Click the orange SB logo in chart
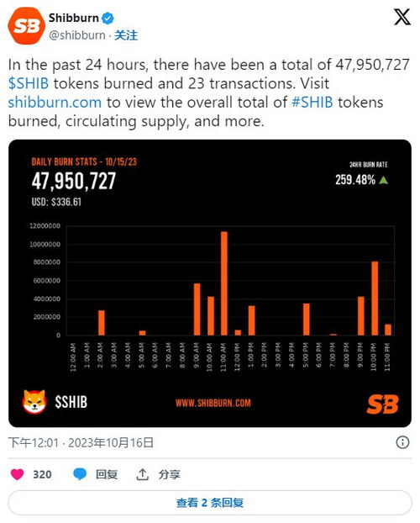 pos(382,404)
